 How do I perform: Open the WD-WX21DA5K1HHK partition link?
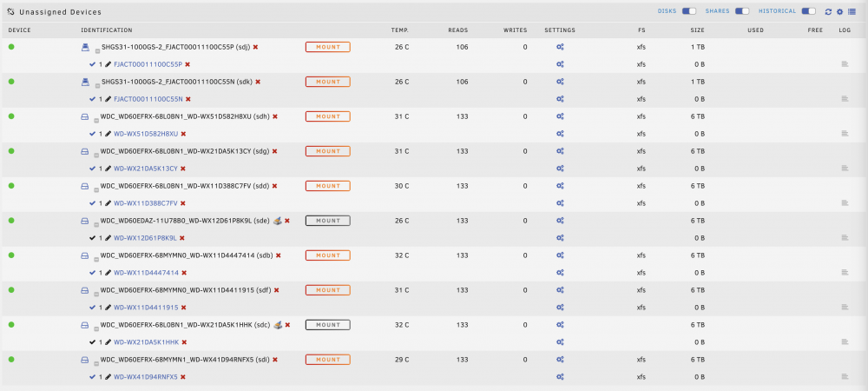(x=146, y=342)
